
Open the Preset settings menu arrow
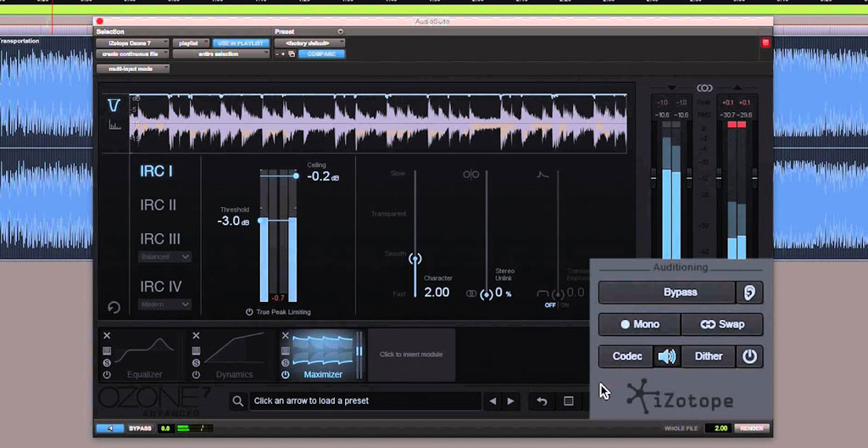[x=341, y=31]
